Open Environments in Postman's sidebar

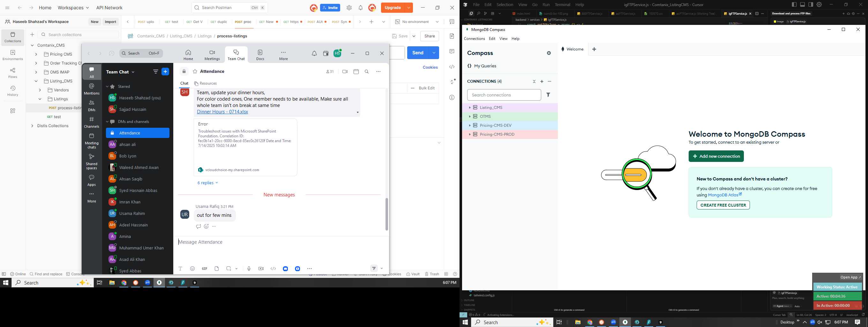point(13,55)
